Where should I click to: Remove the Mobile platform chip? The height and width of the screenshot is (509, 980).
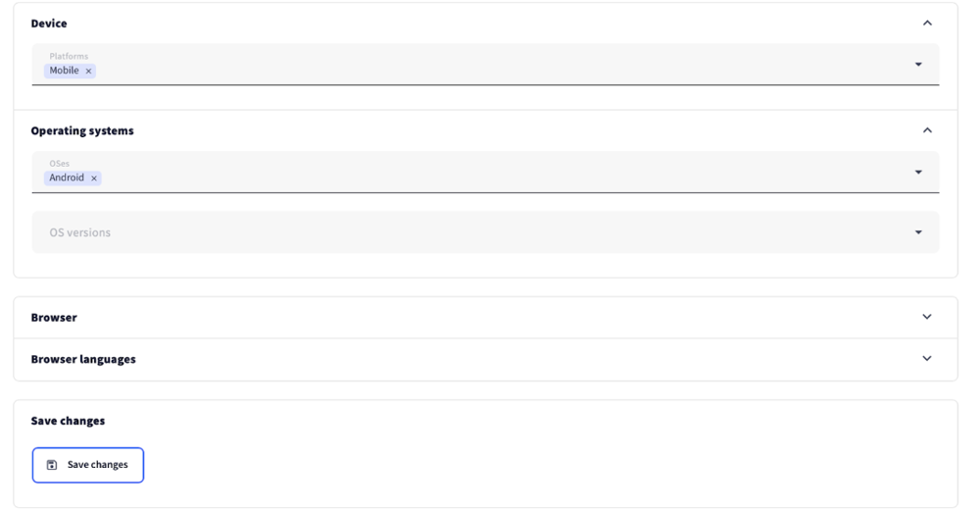coord(88,71)
